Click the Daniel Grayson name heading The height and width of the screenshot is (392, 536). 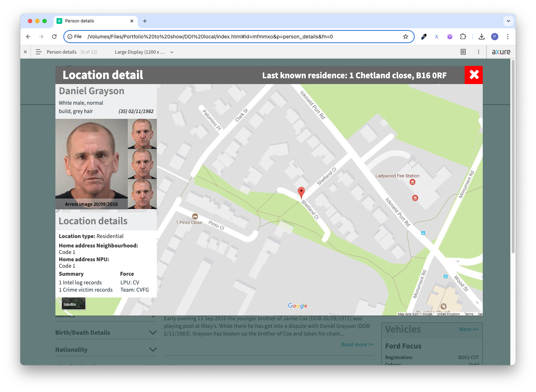(92, 91)
